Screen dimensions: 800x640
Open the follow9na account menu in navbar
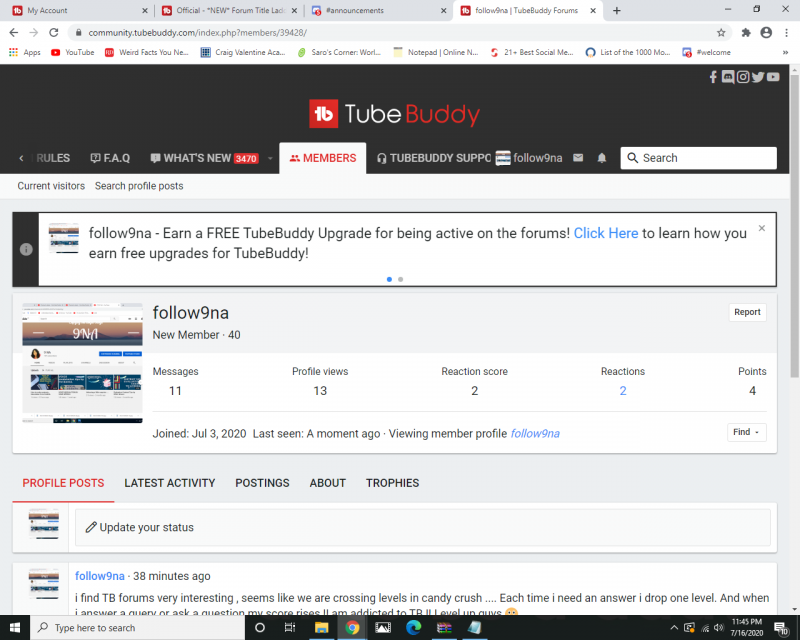[529, 158]
